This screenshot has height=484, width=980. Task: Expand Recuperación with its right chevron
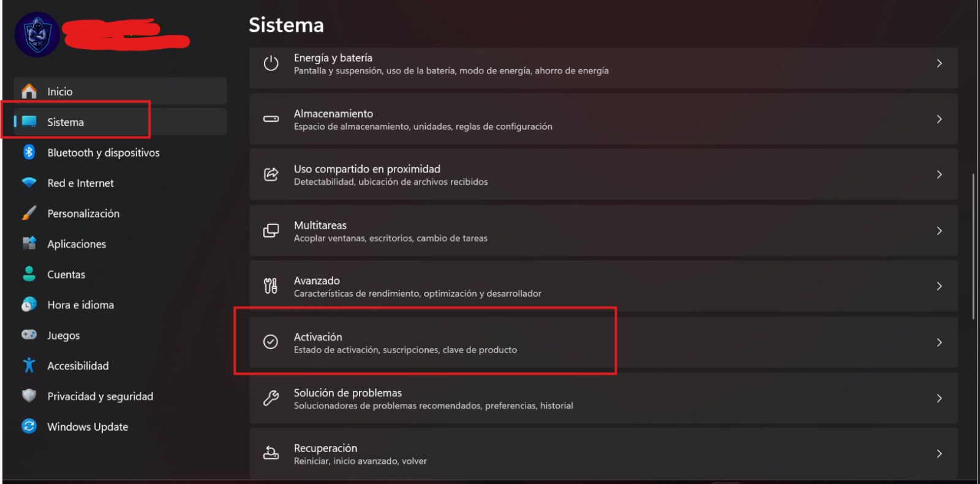click(939, 454)
